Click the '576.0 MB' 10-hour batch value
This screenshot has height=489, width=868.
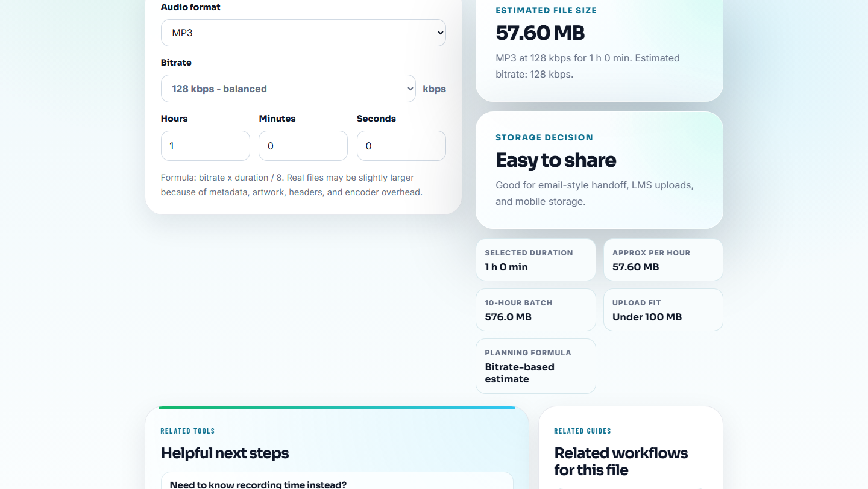pyautogui.click(x=508, y=317)
